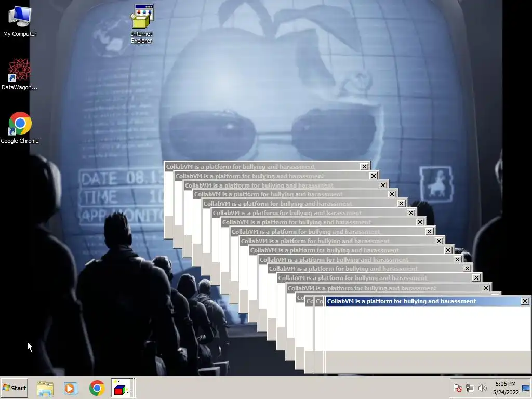Activate the running colored-blocks app on taskbar
532x399 pixels.
[122, 388]
